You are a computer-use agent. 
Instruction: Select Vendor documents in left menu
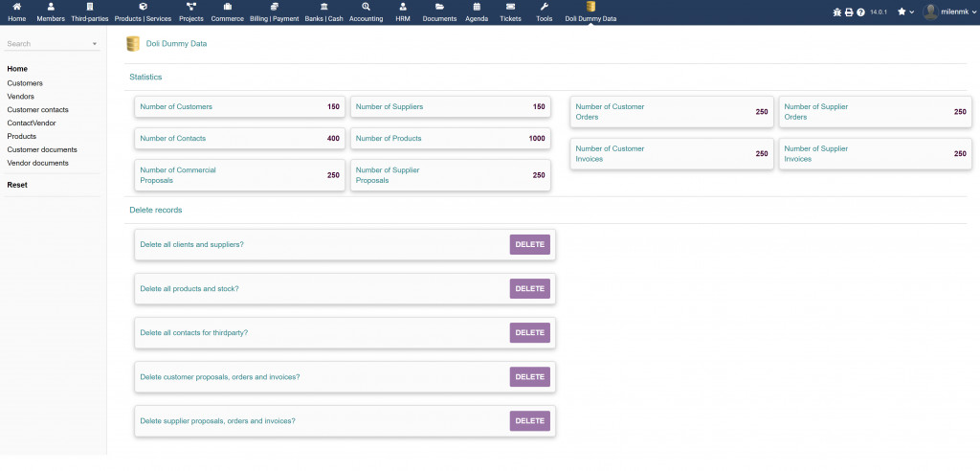tap(37, 163)
